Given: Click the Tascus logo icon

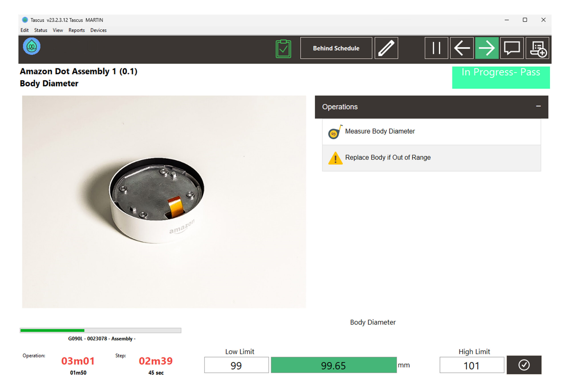Looking at the screenshot, I should click(x=31, y=46).
